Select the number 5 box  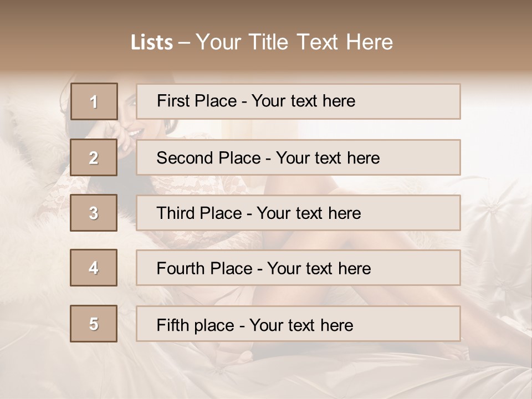(x=94, y=324)
